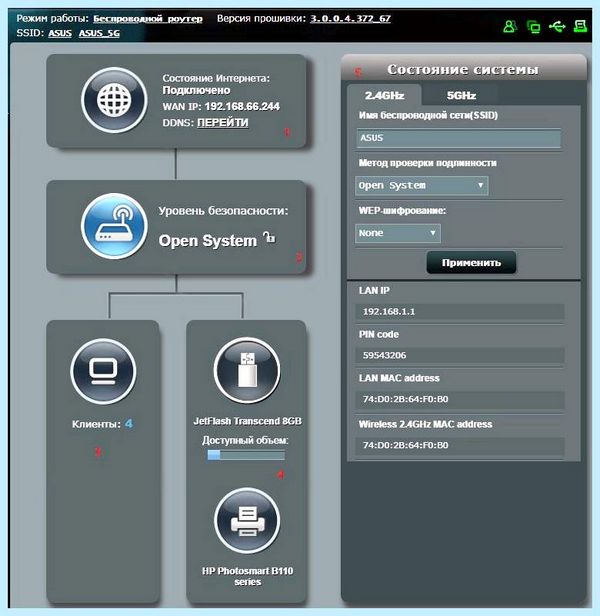
Task: Click the HP Photosmart B110 series label
Action: click(x=248, y=576)
